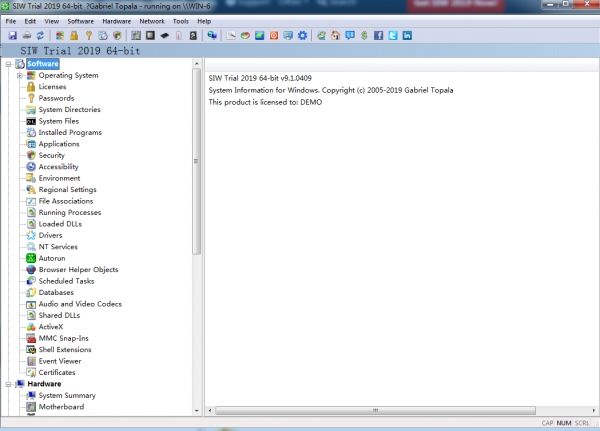The image size is (600, 431).
Task: Open the Network menu
Action: [152, 21]
